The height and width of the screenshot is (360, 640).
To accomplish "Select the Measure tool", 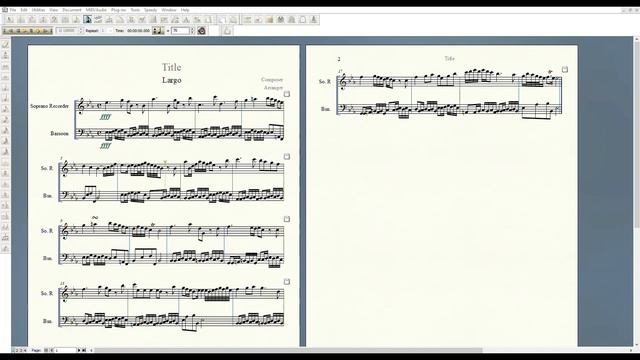I will (65, 19).
